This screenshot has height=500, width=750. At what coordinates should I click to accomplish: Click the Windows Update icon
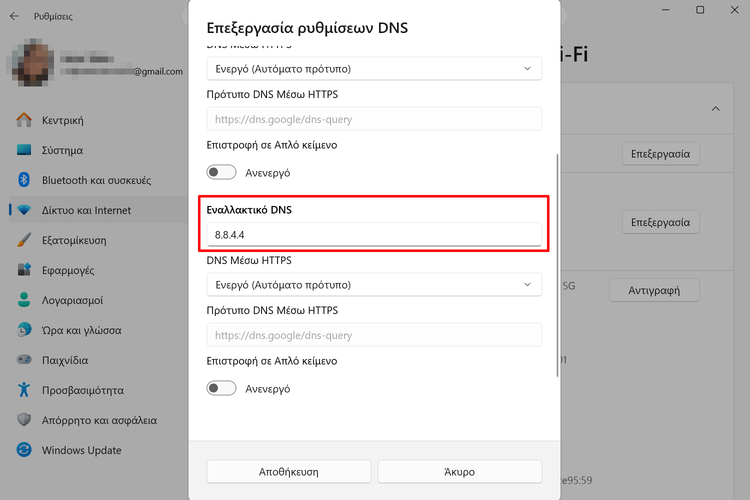tap(25, 450)
